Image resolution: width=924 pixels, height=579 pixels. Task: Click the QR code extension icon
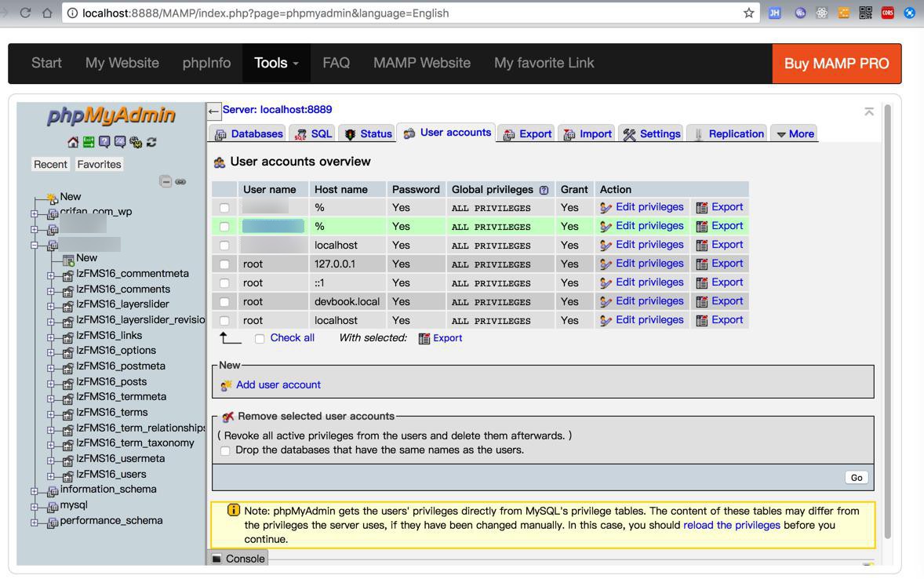tap(865, 13)
